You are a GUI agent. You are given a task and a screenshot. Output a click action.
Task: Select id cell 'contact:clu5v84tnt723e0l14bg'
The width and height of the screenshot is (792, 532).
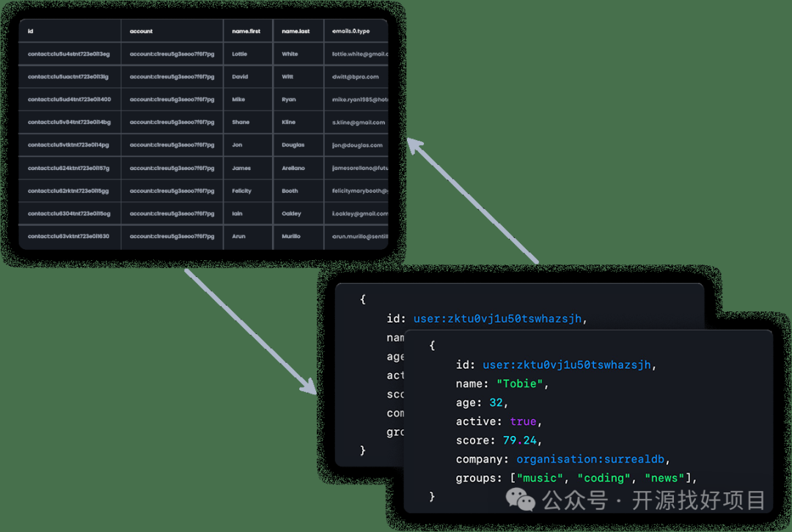(x=69, y=122)
